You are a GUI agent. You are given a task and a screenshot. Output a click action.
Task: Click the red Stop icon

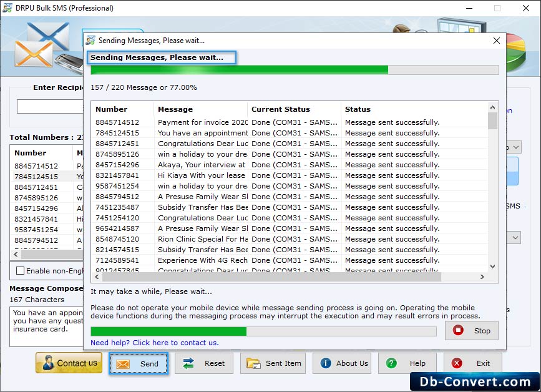(x=458, y=330)
